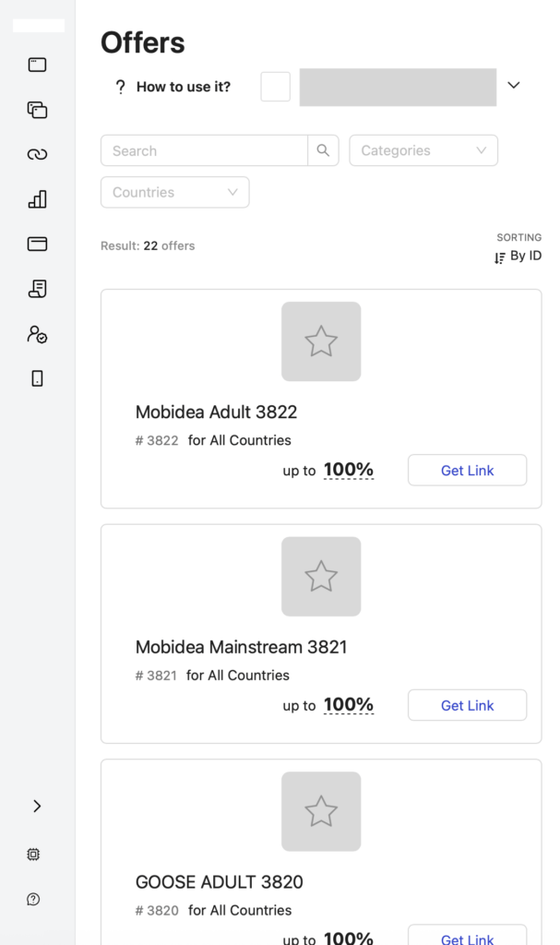Click the mobile phone sidebar icon

[x=37, y=378]
